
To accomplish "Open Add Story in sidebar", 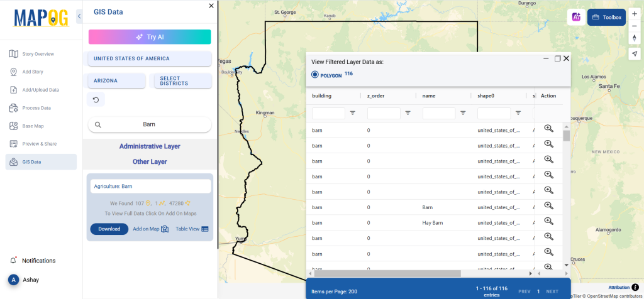I will tap(33, 72).
